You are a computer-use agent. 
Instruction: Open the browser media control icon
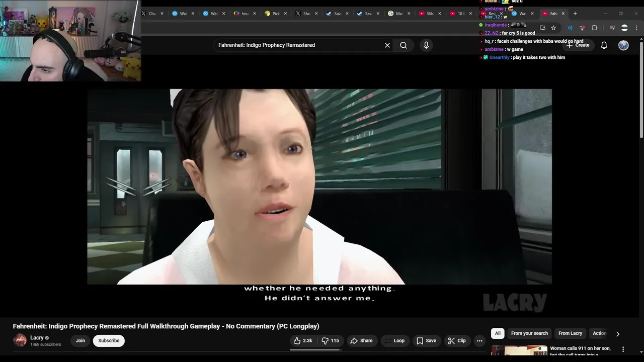[x=612, y=28]
